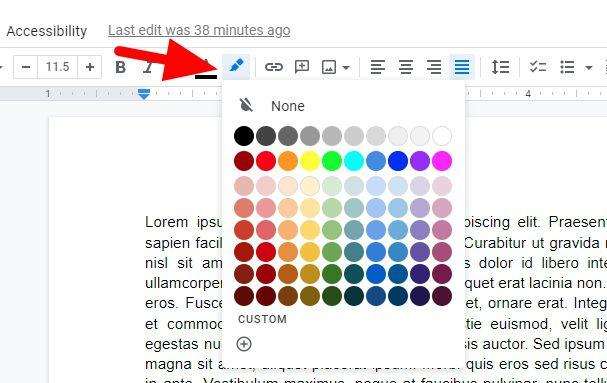Pick the bright yellow highlight swatch
This screenshot has height=383, width=607.
(x=310, y=161)
